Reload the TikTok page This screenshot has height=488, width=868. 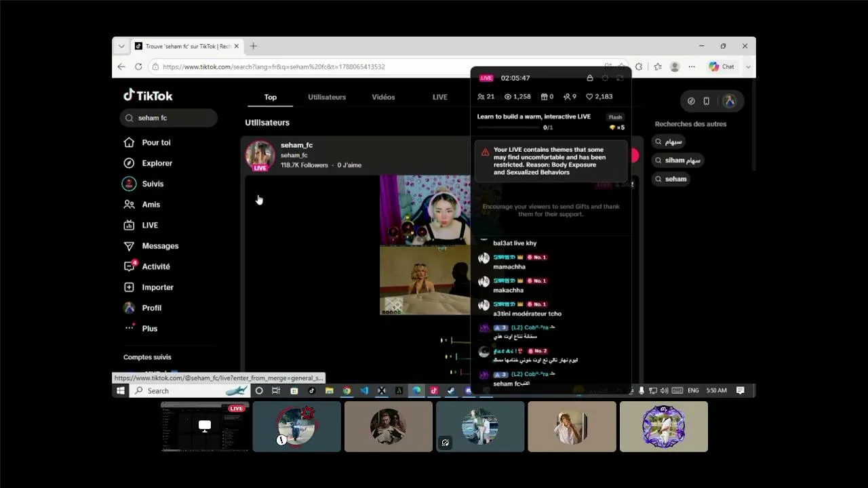coord(138,66)
